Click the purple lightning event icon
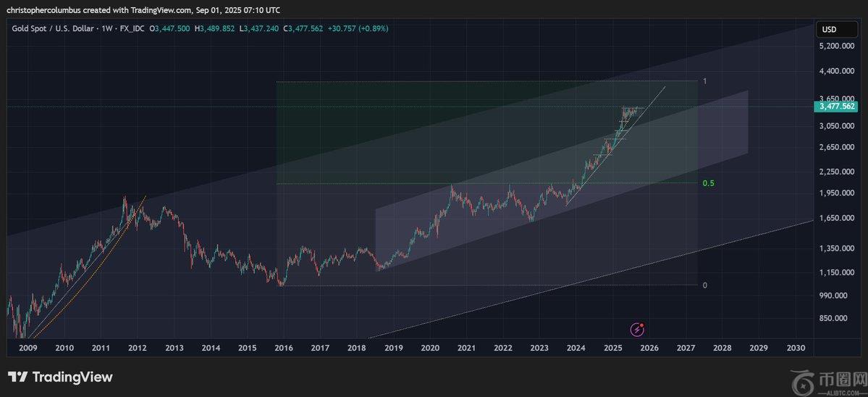This screenshot has width=868, height=397. [x=637, y=330]
